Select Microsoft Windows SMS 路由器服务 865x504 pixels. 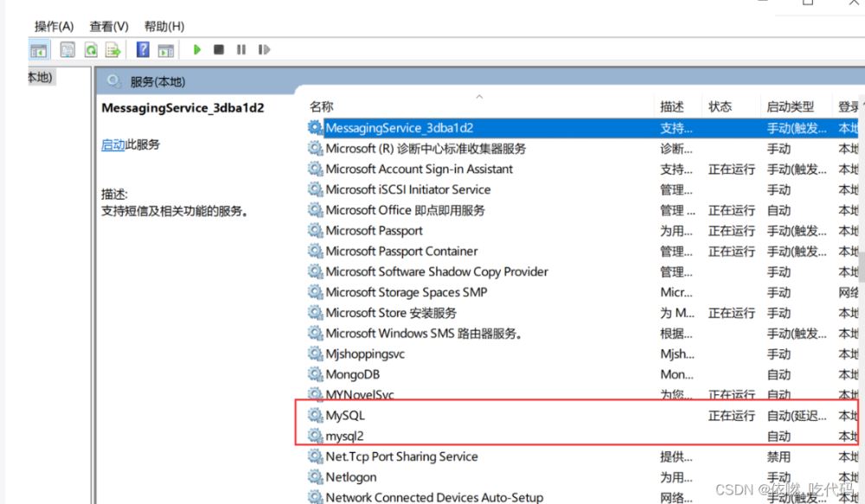pos(424,333)
